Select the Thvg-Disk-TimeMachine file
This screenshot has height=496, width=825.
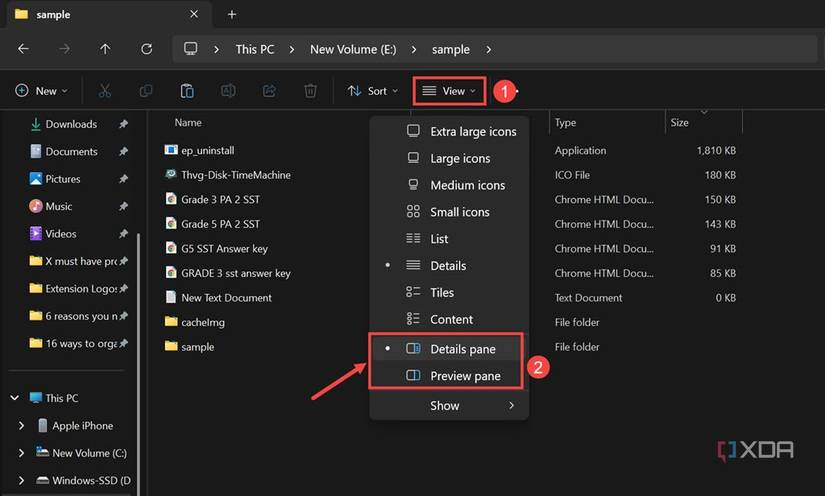(x=236, y=175)
